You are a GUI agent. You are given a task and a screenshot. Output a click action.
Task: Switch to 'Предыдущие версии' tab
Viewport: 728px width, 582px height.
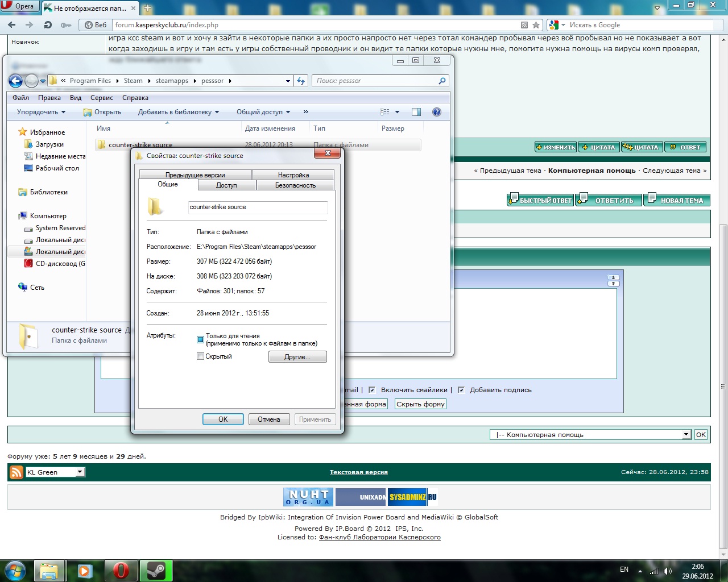tap(195, 175)
